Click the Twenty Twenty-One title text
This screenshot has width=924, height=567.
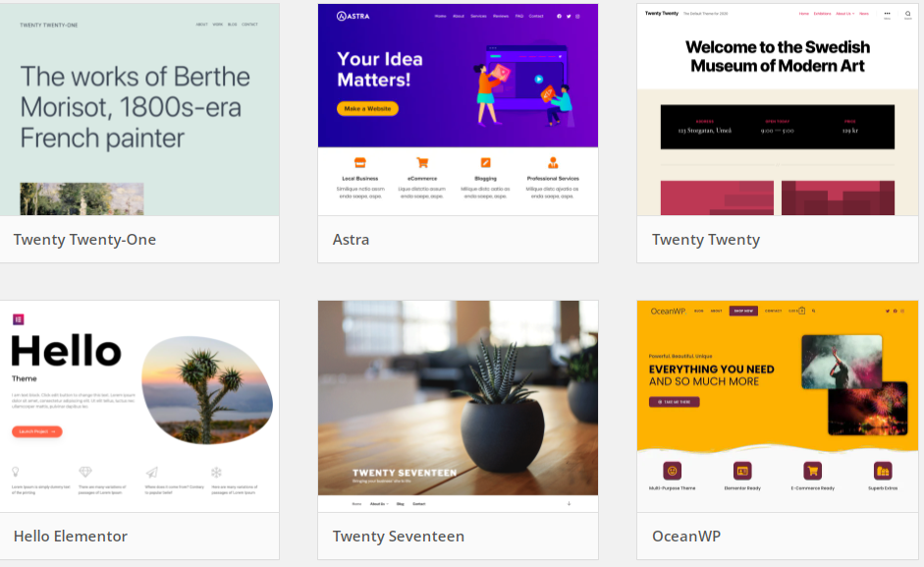[x=84, y=240]
